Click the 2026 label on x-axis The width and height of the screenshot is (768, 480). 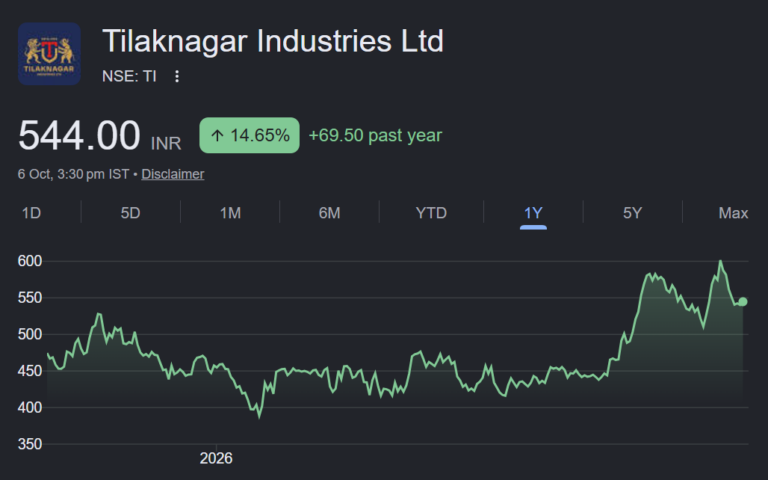click(216, 458)
